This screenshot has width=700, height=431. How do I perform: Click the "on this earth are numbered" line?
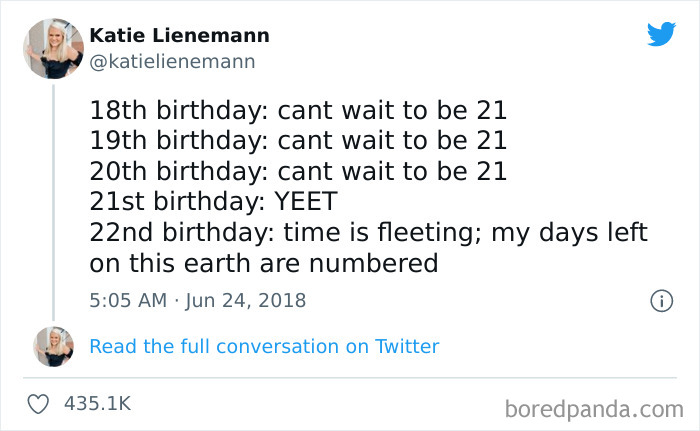(264, 263)
